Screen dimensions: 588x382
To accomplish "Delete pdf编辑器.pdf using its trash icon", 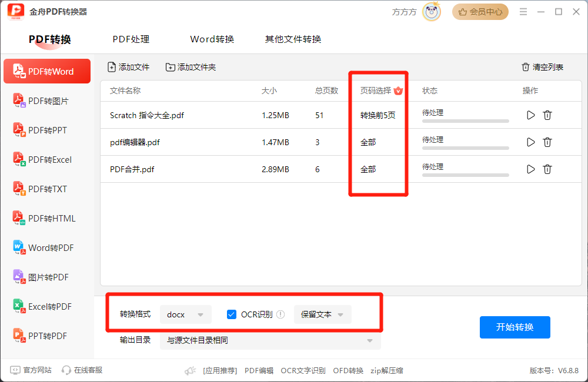I will (547, 142).
